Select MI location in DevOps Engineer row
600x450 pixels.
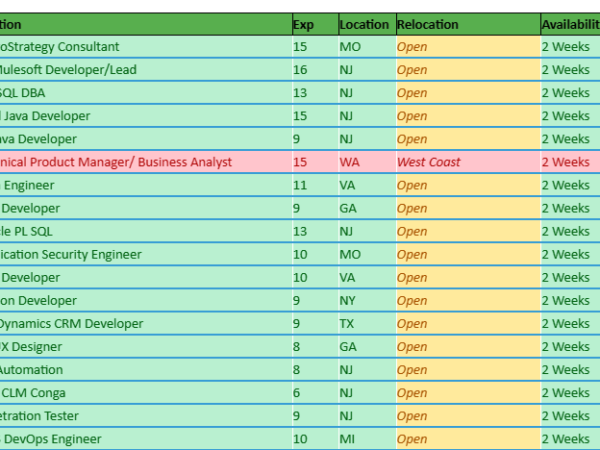[x=367, y=439]
